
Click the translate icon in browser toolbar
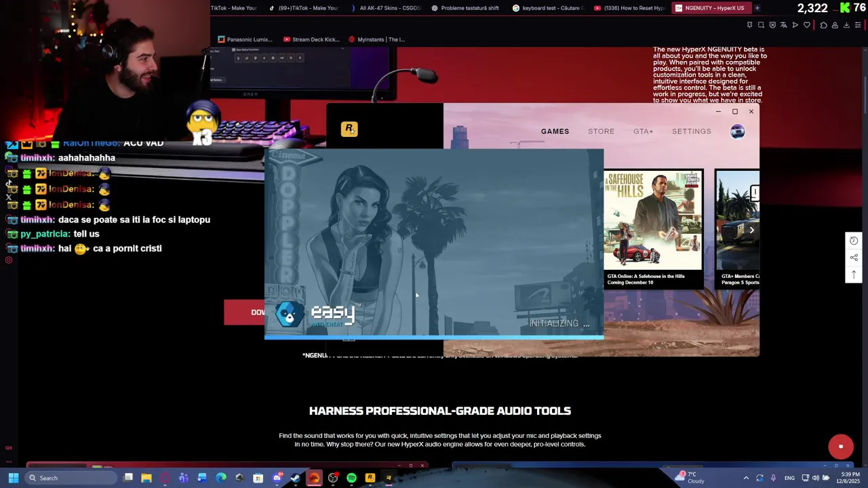click(x=784, y=25)
